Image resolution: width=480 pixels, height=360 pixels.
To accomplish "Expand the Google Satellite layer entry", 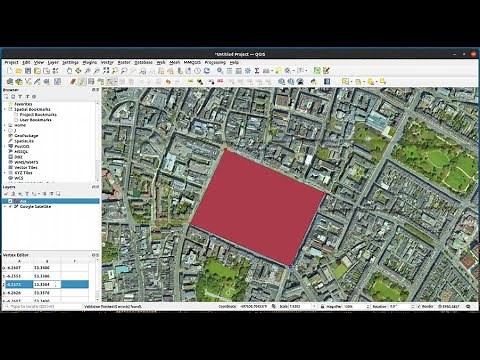I will point(5,207).
